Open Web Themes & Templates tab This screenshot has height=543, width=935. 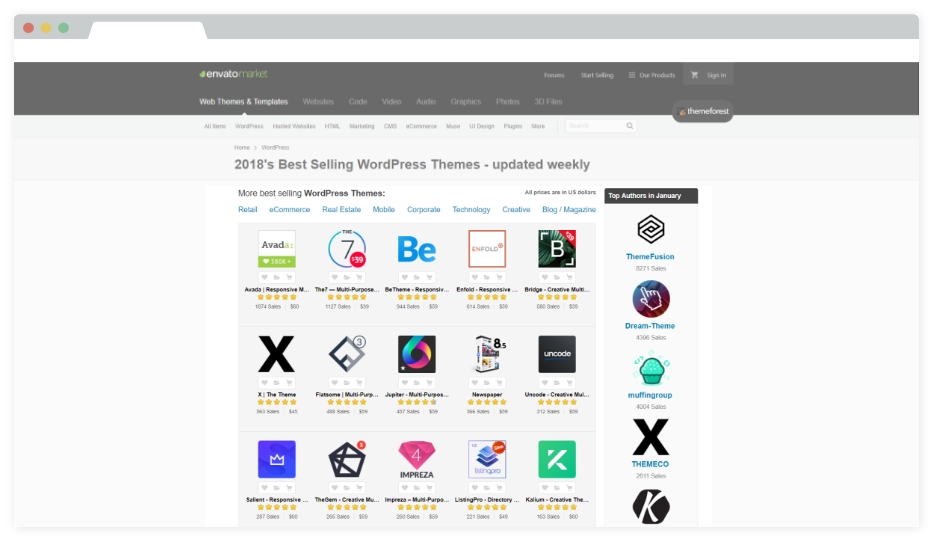243,101
